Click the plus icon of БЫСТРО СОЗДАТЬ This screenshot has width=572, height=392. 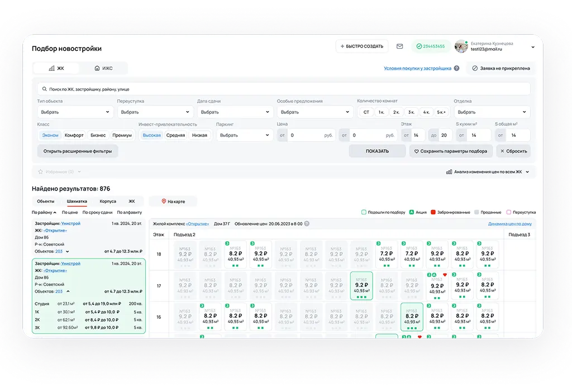click(342, 46)
